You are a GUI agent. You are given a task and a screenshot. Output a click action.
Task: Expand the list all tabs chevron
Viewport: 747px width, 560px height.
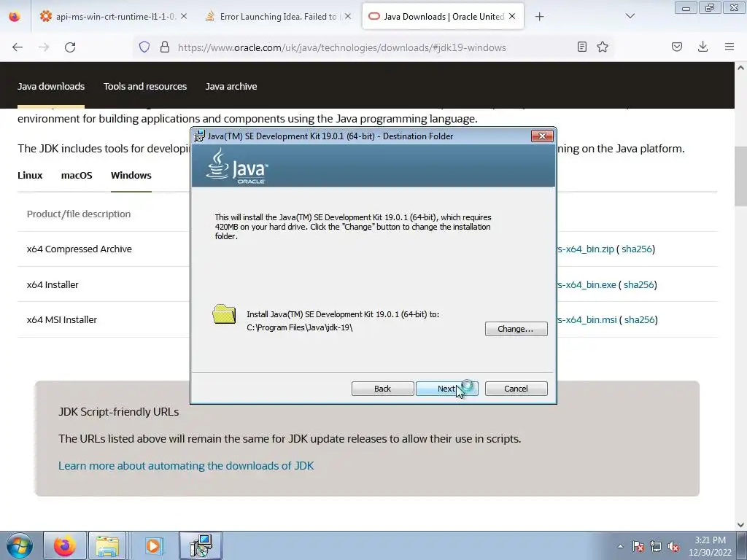(x=630, y=16)
